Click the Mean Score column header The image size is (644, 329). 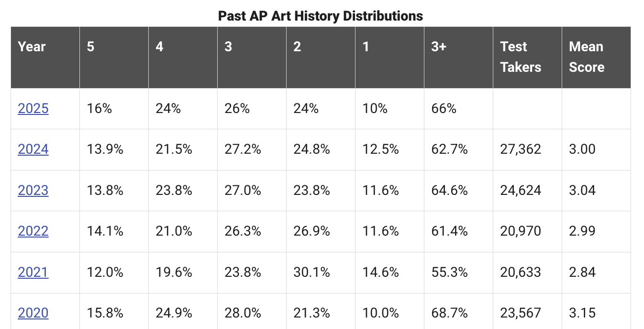coord(587,57)
